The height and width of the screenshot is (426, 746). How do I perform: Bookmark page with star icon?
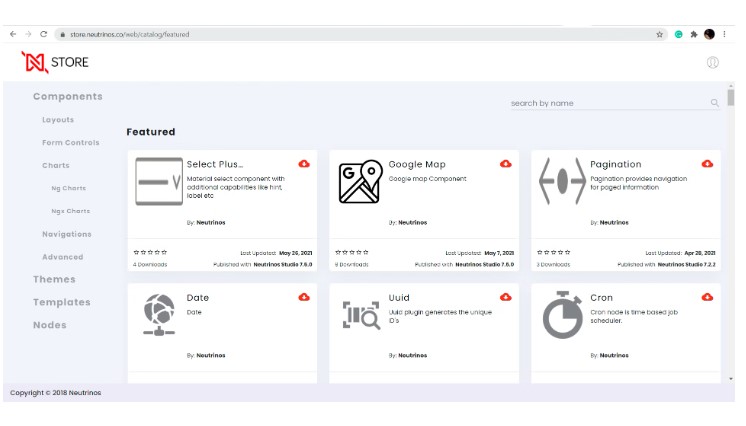pyautogui.click(x=659, y=34)
